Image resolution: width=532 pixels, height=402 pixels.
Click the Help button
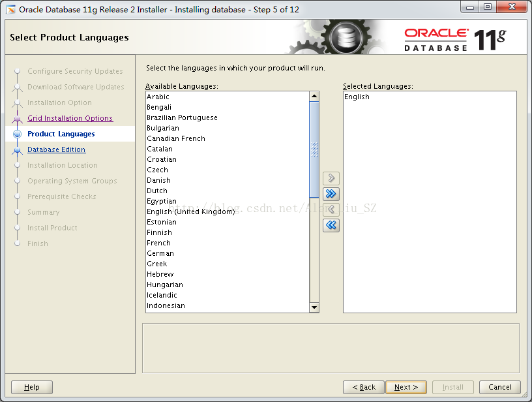(32, 387)
